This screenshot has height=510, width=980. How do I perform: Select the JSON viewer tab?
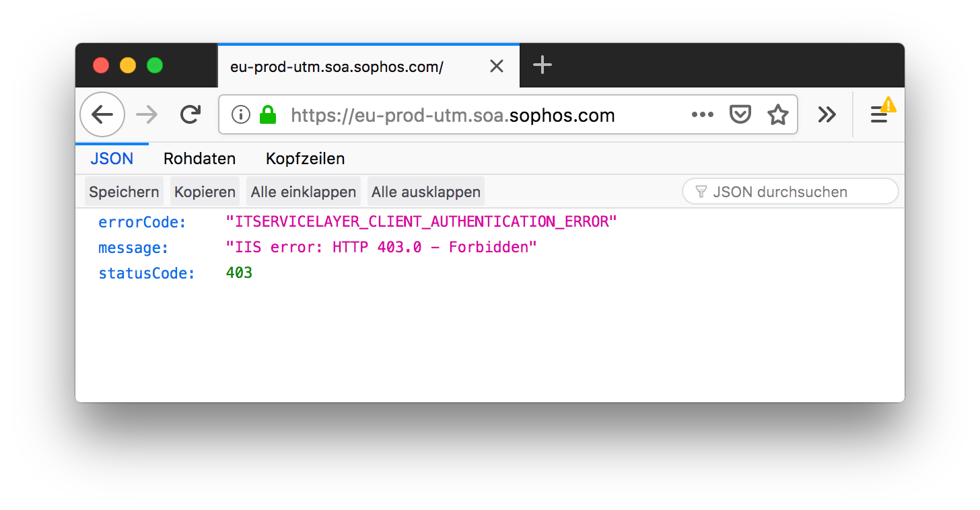(x=112, y=159)
